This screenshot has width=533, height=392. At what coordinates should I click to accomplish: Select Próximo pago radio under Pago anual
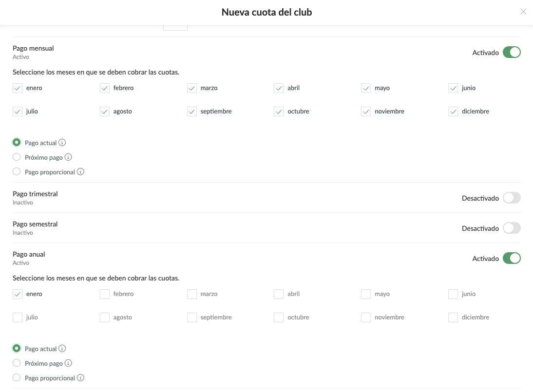[17, 363]
